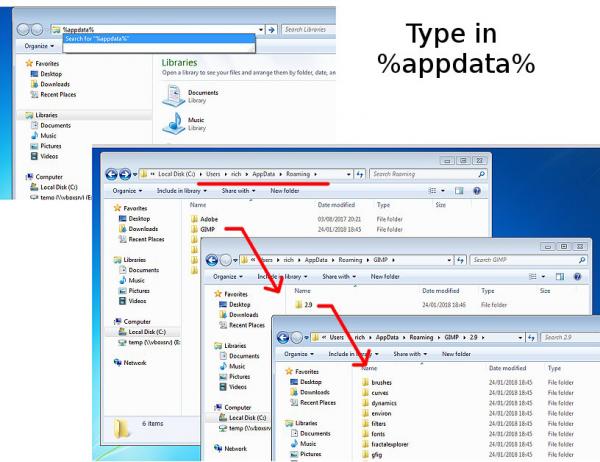Click the Search Roaming input field
This screenshot has width=600, height=462.
[x=425, y=174]
